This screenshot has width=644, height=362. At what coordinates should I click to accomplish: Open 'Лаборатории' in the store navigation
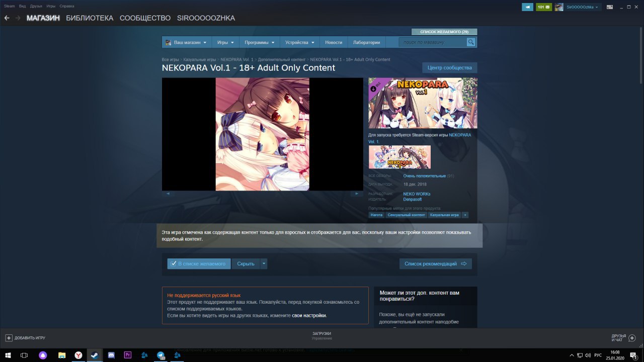[x=367, y=42]
